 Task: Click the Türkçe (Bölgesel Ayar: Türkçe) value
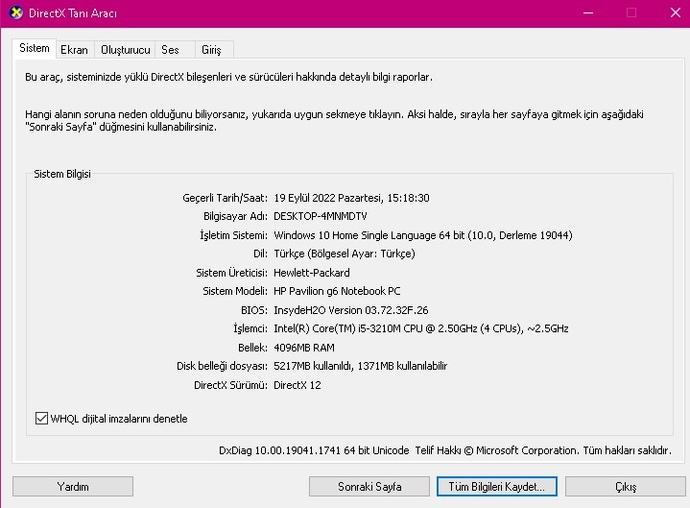(345, 254)
